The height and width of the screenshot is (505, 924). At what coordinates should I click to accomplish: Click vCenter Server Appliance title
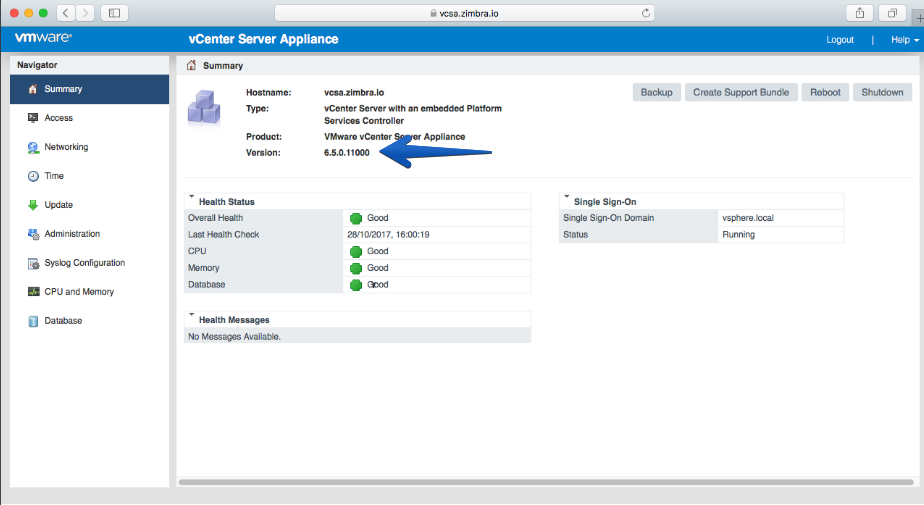(263, 39)
